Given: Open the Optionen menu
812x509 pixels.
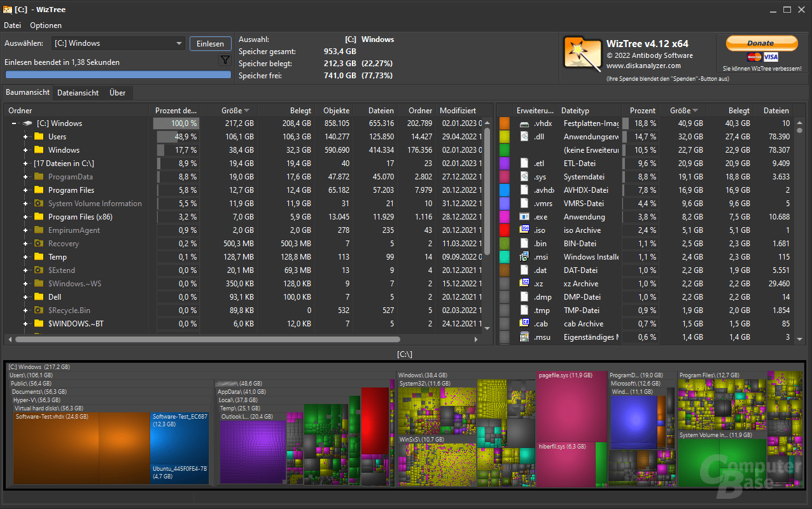Looking at the screenshot, I should [x=45, y=25].
